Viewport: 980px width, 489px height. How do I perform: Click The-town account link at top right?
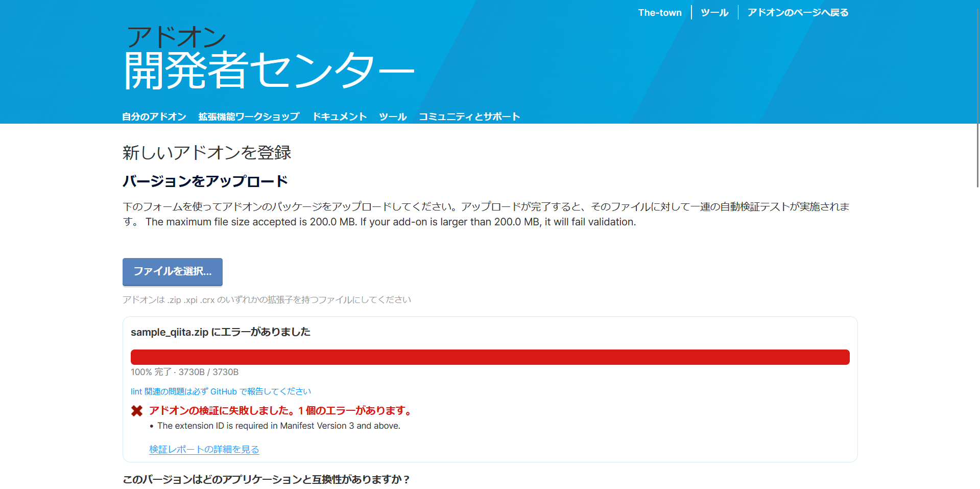coord(660,12)
